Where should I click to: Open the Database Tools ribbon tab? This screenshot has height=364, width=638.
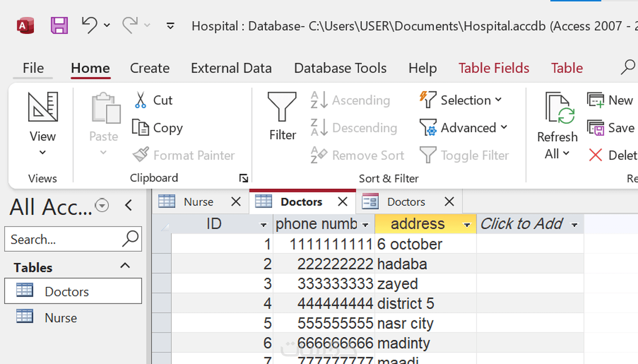(340, 68)
